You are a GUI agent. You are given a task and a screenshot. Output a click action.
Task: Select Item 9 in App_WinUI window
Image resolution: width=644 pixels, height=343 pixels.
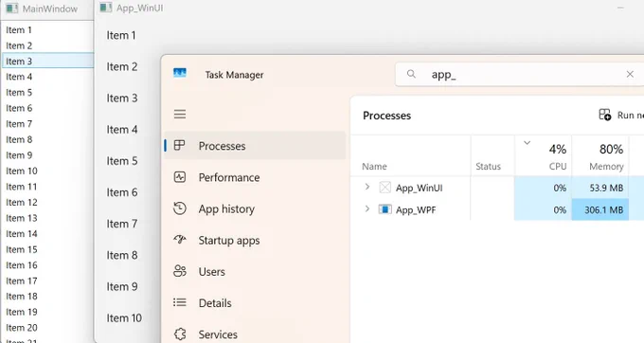click(x=122, y=287)
